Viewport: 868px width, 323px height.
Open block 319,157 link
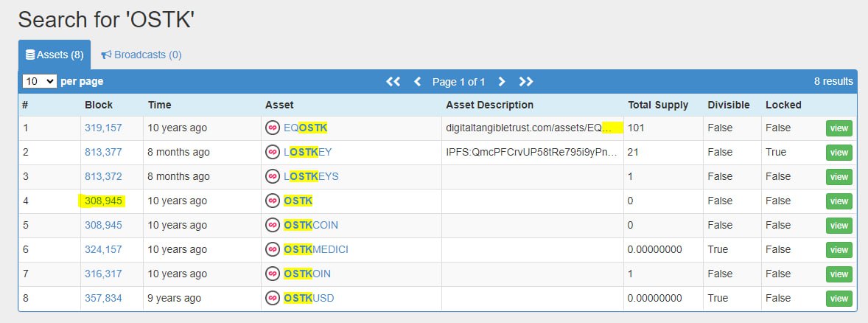[103, 128]
